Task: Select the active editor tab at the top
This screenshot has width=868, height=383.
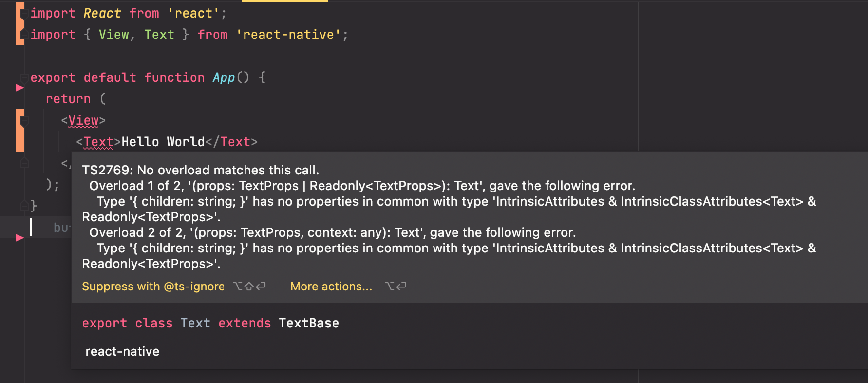Action: point(284,2)
